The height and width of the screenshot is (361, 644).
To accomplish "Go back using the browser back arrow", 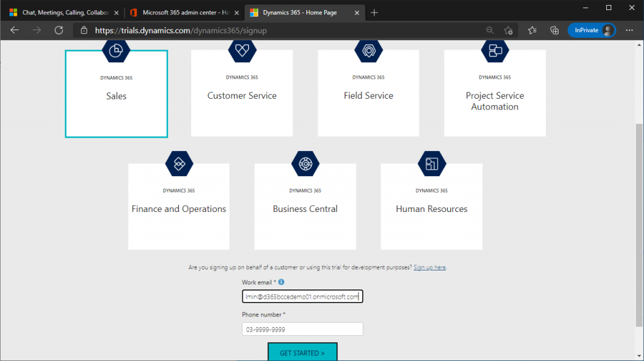I will pyautogui.click(x=15, y=30).
